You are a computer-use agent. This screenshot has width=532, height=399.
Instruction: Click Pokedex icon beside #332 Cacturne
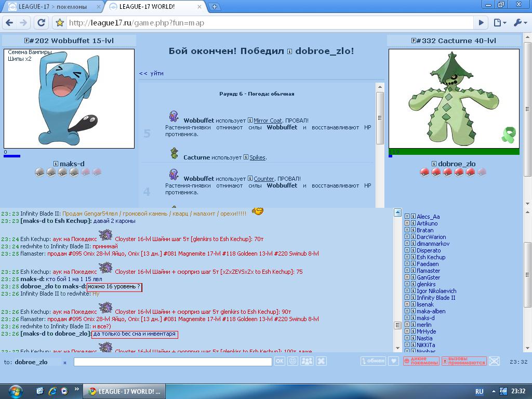pos(414,41)
